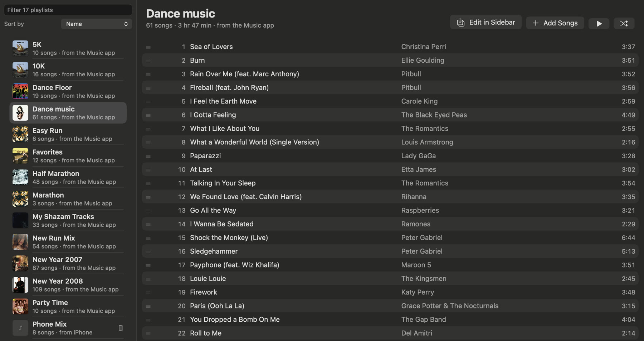Click the reorder handle for Fireball

click(x=148, y=88)
